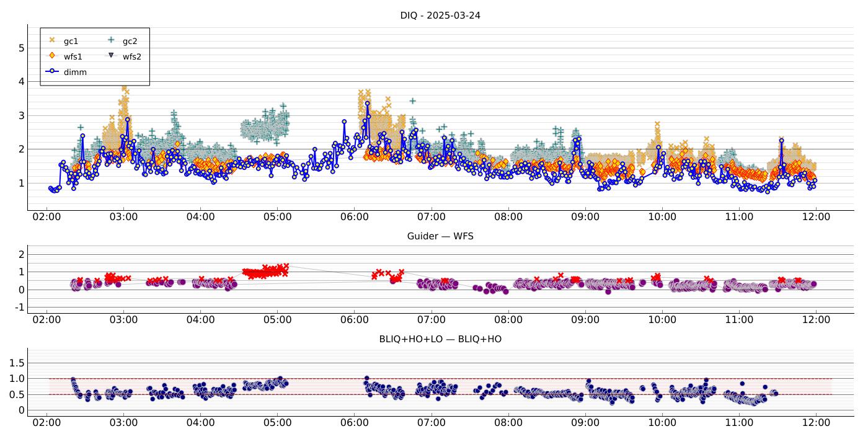Image resolution: width=868 pixels, height=434 pixels.
Task: Click the wfs1 orange diamond marker in legend
Action: point(52,56)
